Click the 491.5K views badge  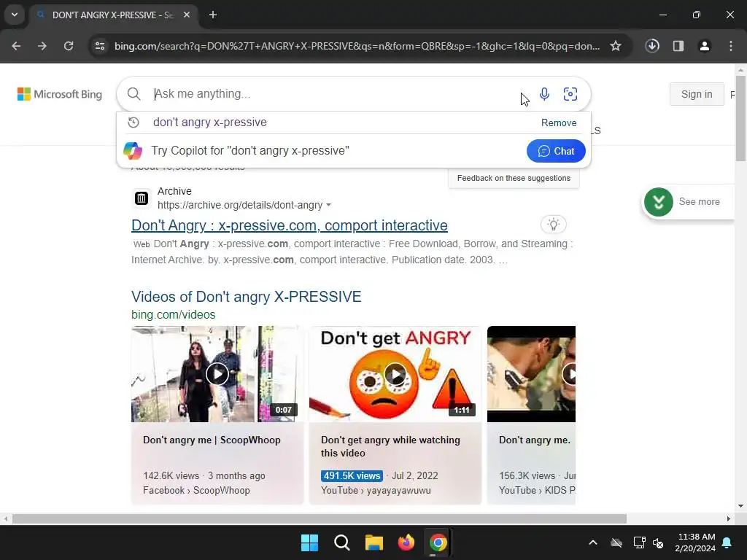(352, 475)
